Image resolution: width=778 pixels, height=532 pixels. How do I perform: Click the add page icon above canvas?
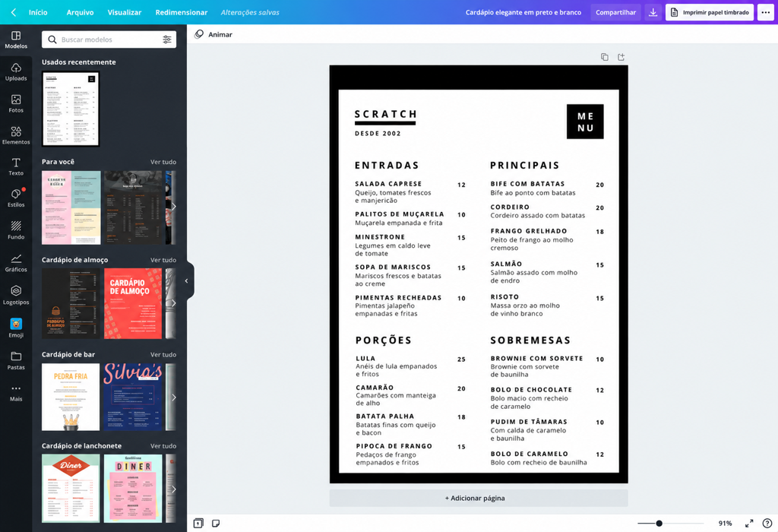621,57
